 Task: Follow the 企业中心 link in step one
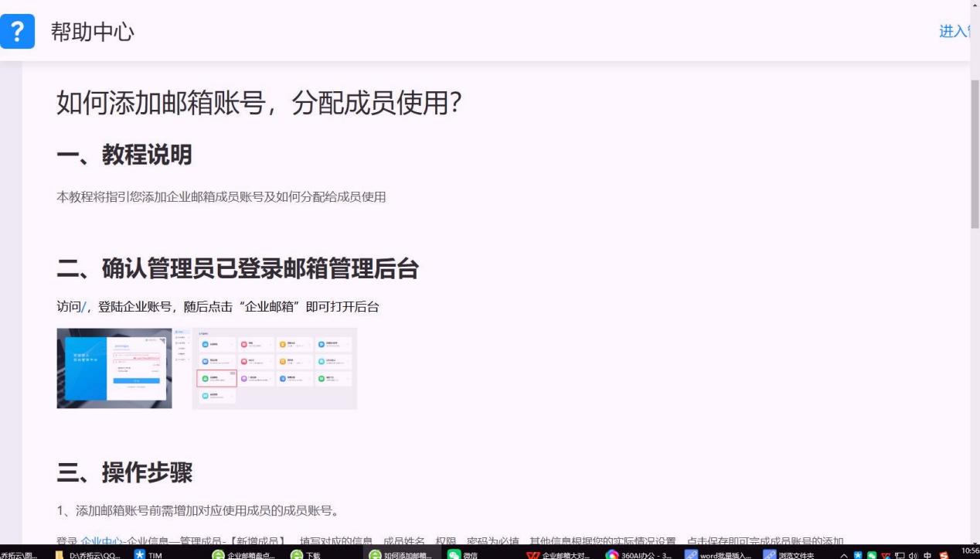pos(101,541)
